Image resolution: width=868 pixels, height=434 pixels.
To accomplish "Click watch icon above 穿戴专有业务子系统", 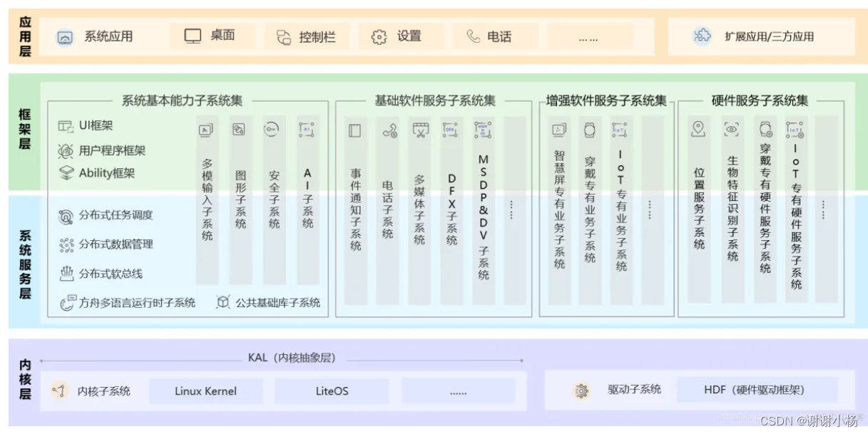I will point(589,130).
